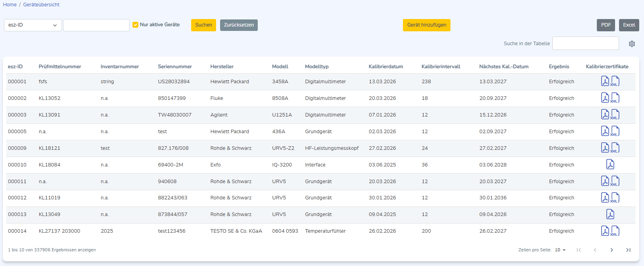Open PDF certificate for device 000010
This screenshot has height=266, width=644.
(610, 165)
